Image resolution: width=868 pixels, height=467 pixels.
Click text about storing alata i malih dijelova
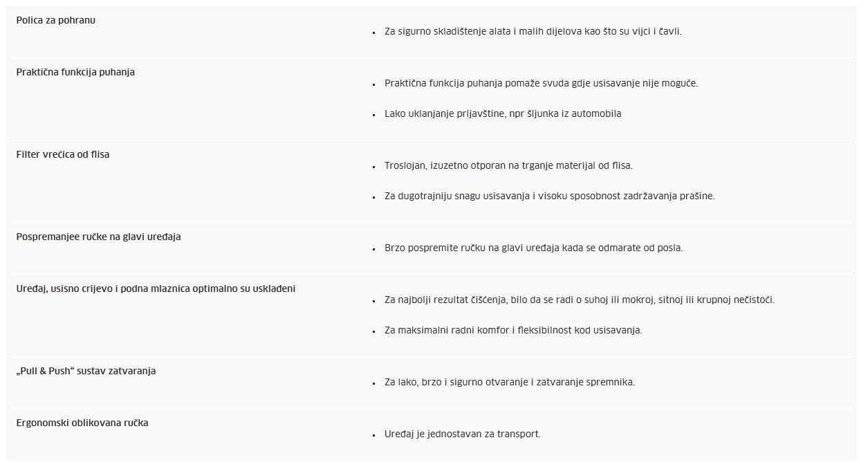tap(533, 31)
